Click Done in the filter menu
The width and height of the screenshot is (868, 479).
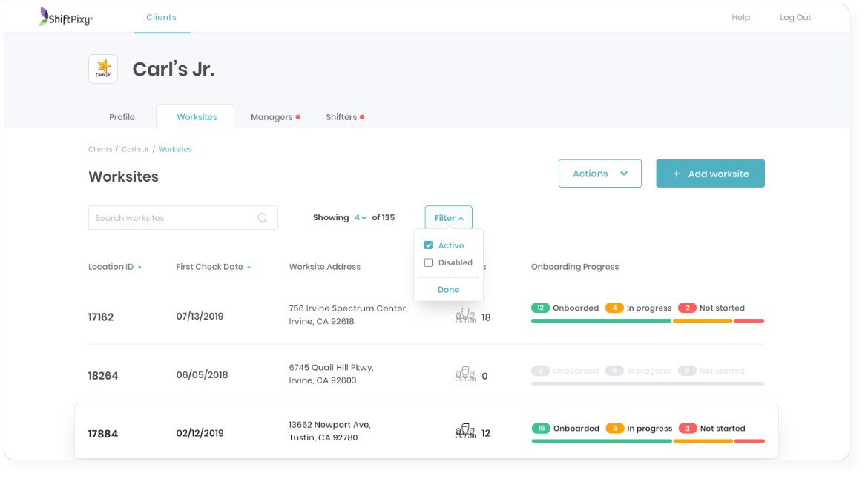pyautogui.click(x=448, y=289)
